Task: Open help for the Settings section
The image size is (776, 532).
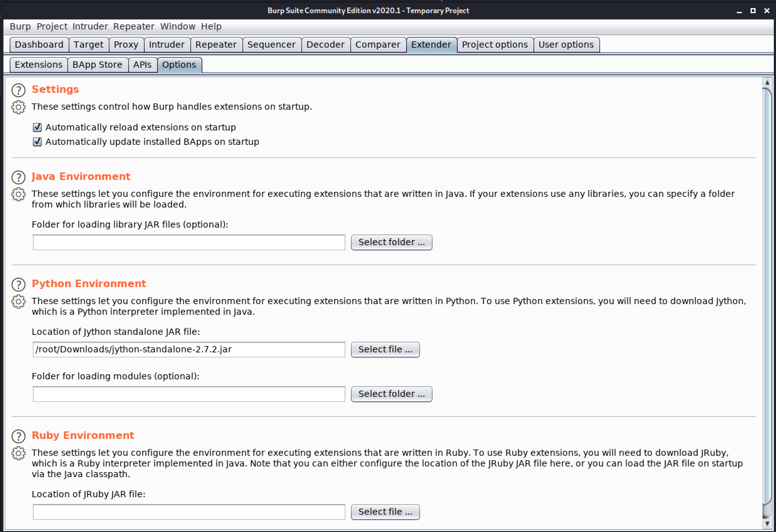Action: click(19, 90)
